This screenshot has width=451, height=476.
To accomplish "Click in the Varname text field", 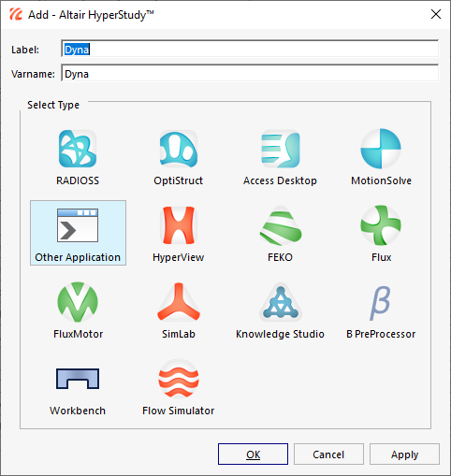I will pyautogui.click(x=250, y=73).
